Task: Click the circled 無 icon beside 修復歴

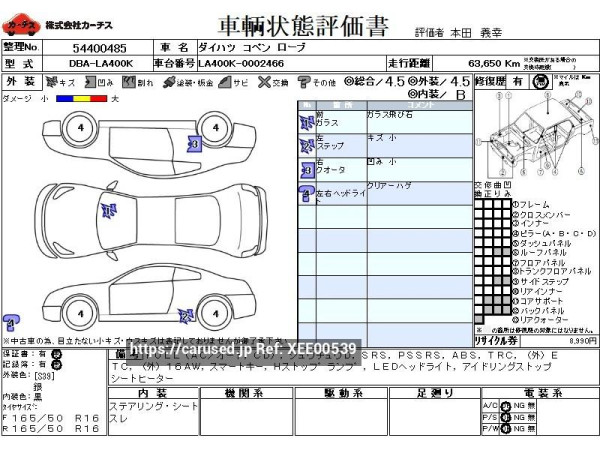Action: coord(540,82)
